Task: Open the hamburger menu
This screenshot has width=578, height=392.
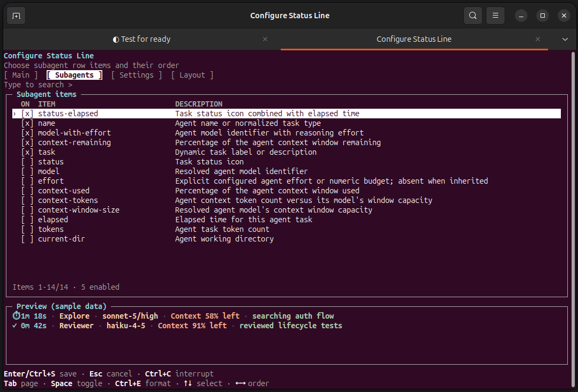Action: (496, 16)
